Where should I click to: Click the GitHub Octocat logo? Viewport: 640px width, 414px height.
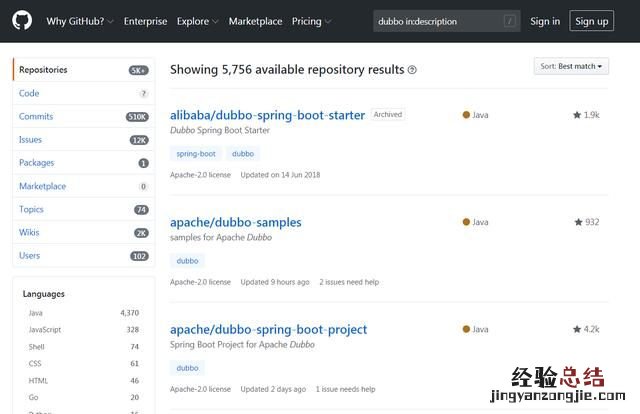[x=22, y=21]
